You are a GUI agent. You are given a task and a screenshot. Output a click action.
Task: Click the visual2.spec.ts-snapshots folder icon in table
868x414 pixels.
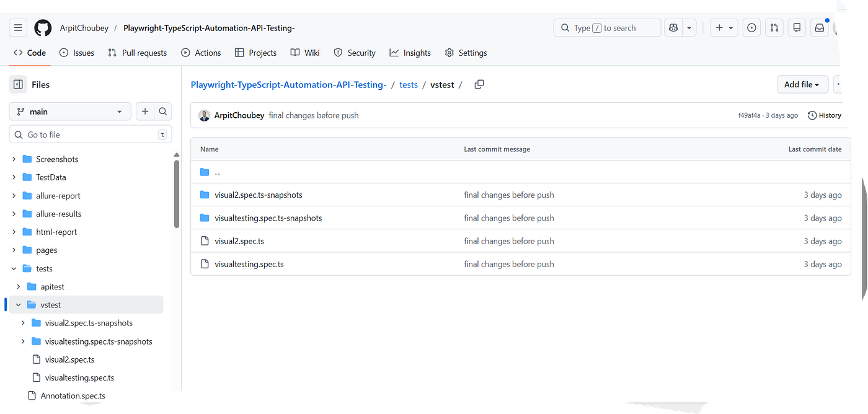click(205, 195)
